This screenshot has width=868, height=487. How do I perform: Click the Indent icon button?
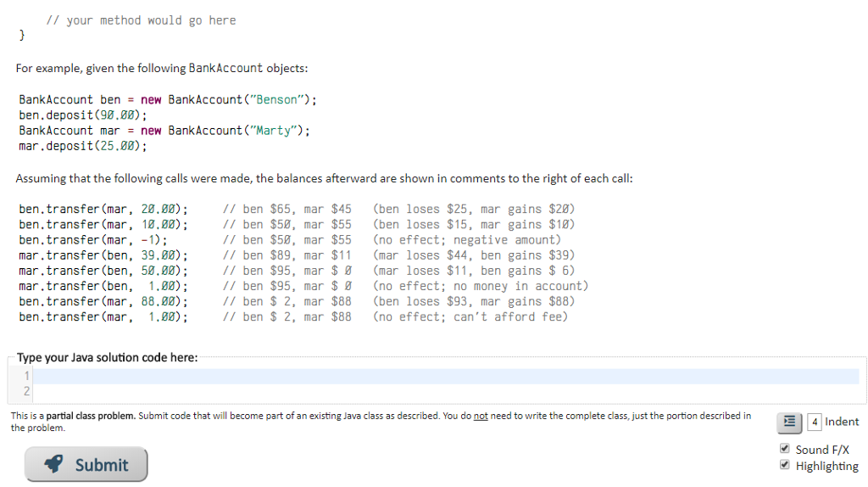[x=789, y=423]
